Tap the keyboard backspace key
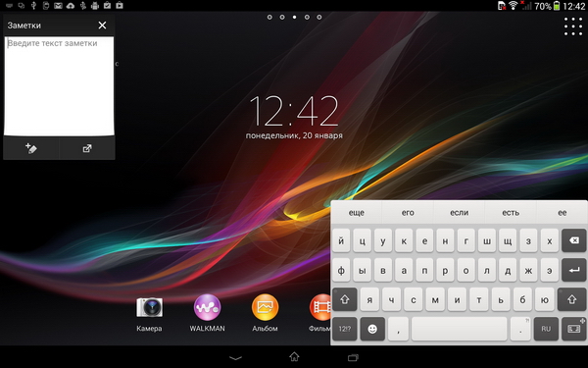The height and width of the screenshot is (368, 588). point(573,240)
